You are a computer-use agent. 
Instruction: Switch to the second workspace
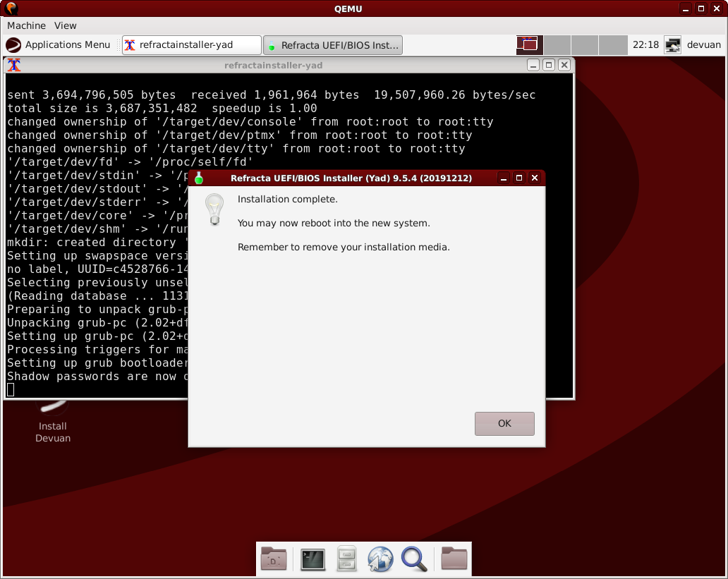[557, 44]
